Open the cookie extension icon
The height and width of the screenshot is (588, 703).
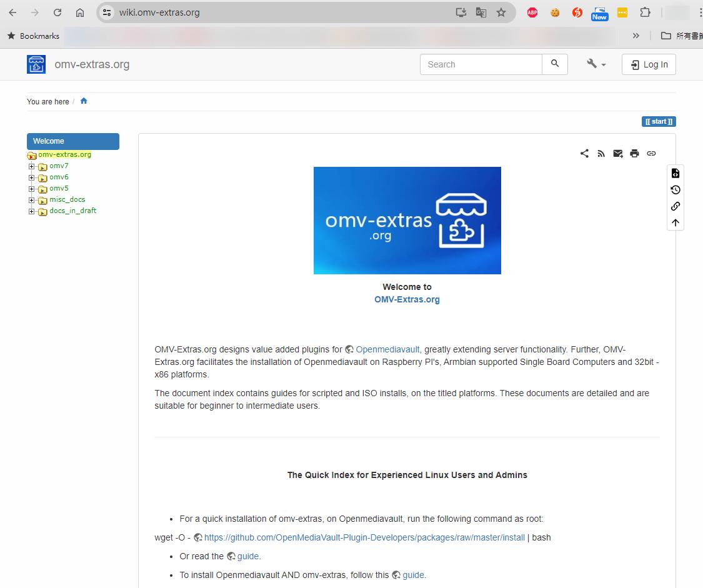point(555,12)
